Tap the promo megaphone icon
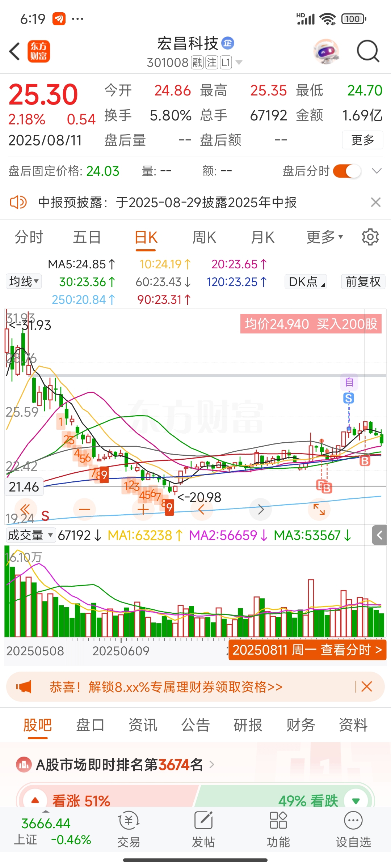391x868 pixels. tap(24, 687)
